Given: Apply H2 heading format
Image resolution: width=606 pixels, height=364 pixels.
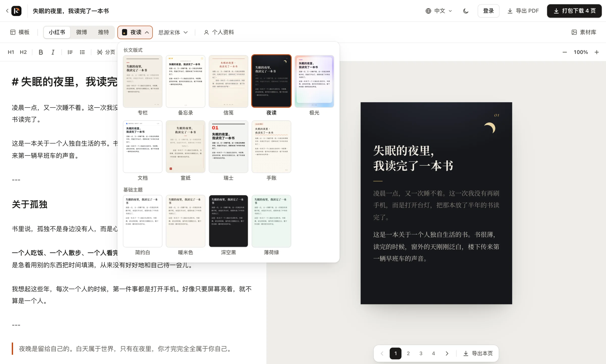Looking at the screenshot, I should (x=23, y=52).
